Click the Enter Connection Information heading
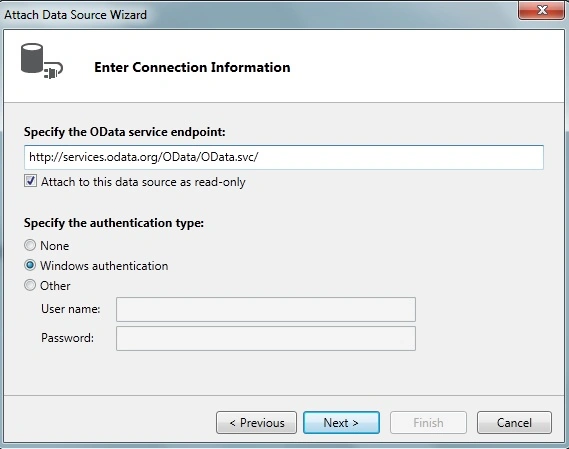 tap(192, 68)
